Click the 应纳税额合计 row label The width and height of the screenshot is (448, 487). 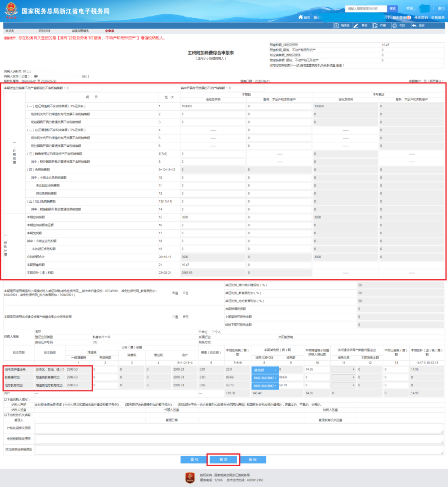pos(36,257)
